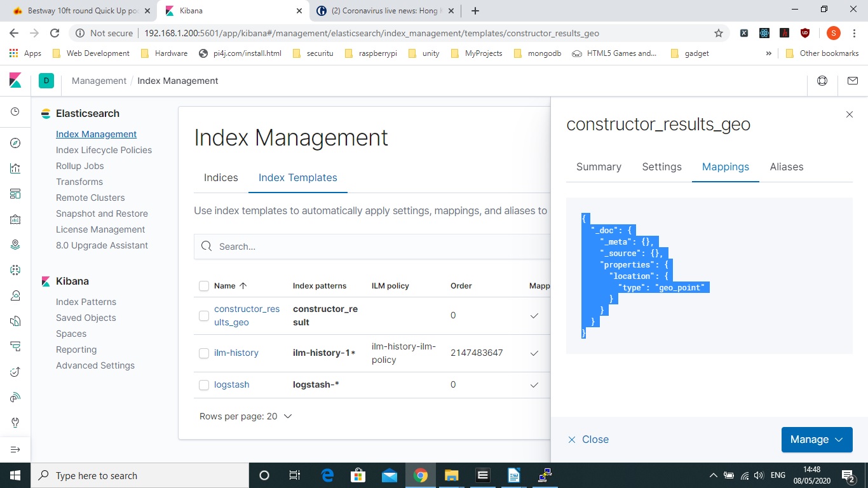Open Canvas icon in Kibana sidebar

coord(15,219)
